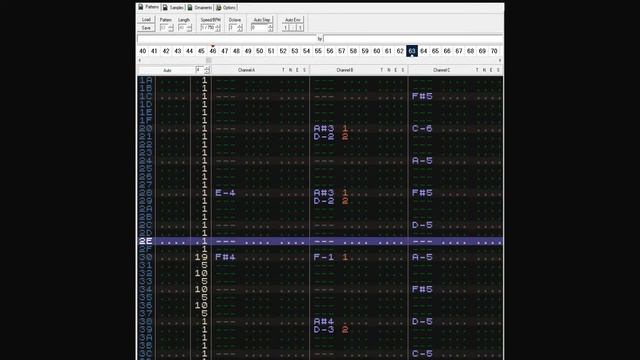Screen dimensions: 640x360
Task: Click envelope value 19 on row 30
Action: coord(201,257)
